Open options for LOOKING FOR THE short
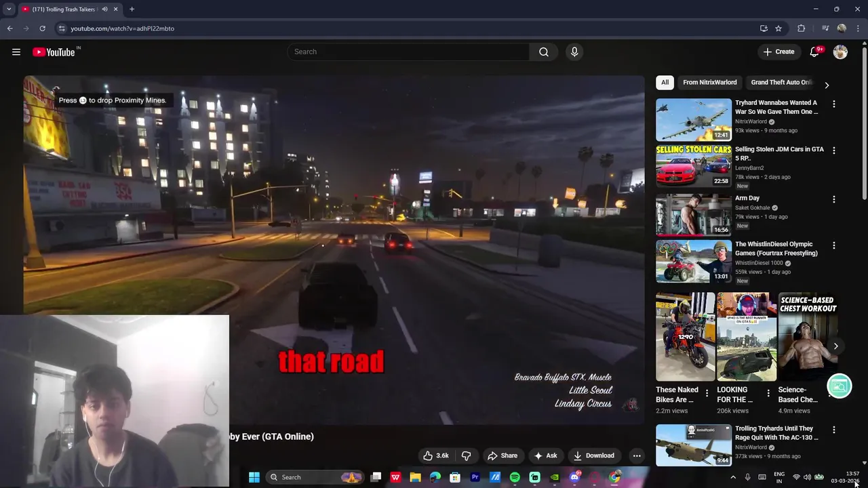 pyautogui.click(x=768, y=393)
